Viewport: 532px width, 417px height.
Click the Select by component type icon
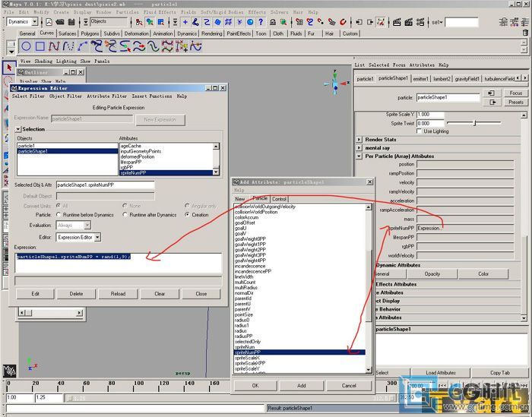(x=161, y=22)
